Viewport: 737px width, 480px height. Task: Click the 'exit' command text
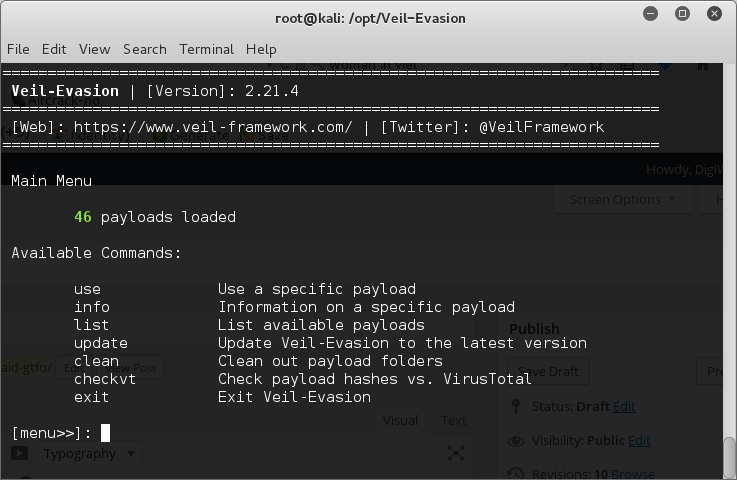point(92,397)
